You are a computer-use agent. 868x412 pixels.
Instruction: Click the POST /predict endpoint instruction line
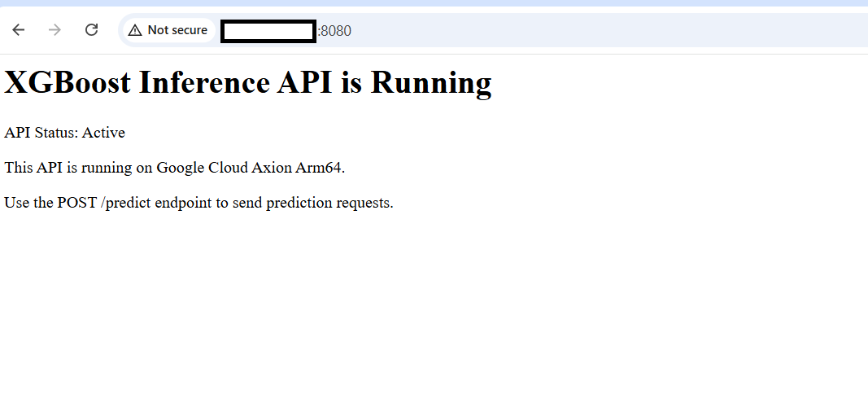point(198,203)
